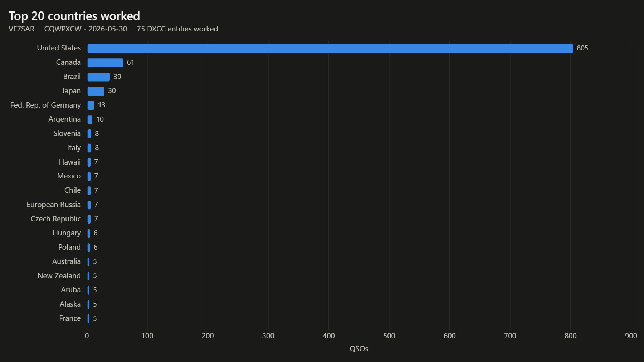The image size is (644, 362).
Task: Click the 'Hungary' label
Action: 67,233
